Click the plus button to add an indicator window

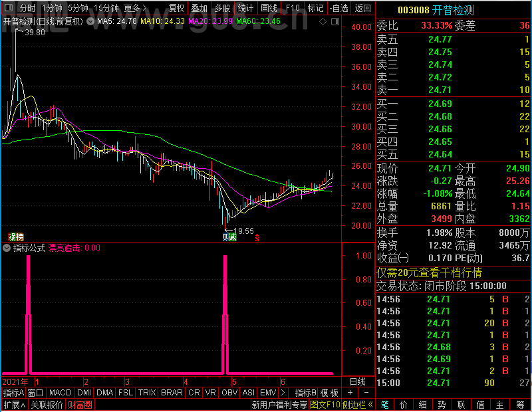pyautogui.click(x=350, y=393)
